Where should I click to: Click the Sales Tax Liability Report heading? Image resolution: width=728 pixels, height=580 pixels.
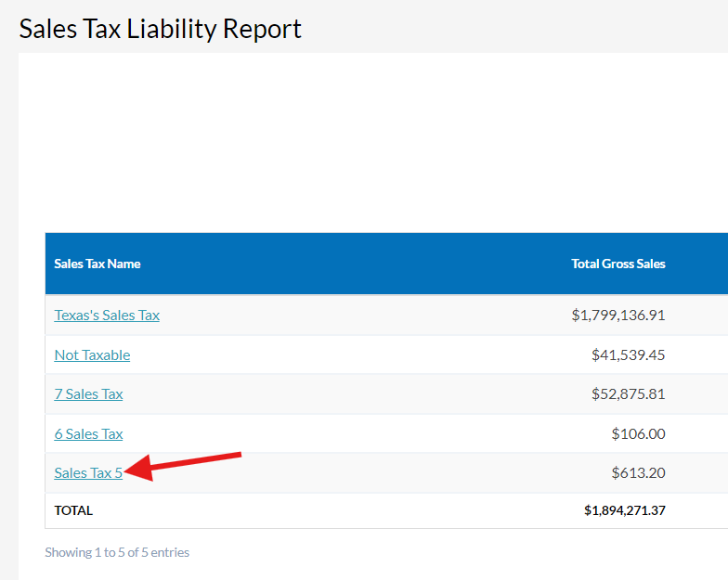(161, 29)
